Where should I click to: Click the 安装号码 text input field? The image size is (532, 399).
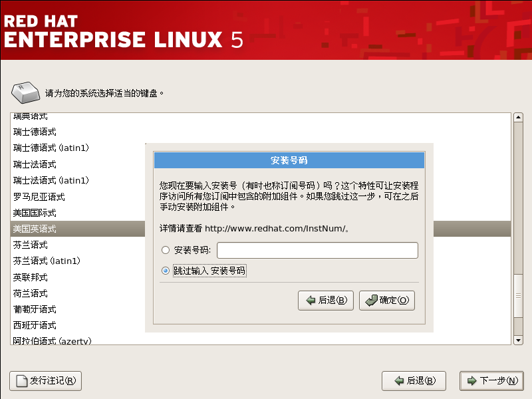tap(317, 251)
